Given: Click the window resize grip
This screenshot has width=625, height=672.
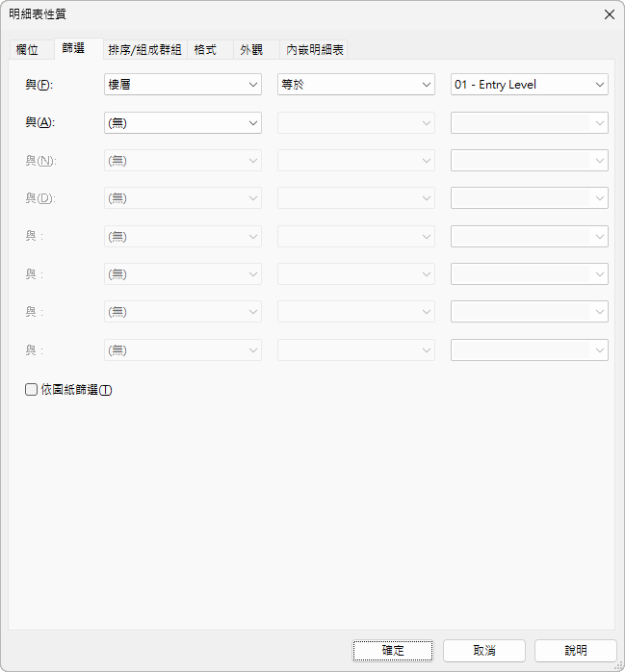Looking at the screenshot, I should pos(618,665).
